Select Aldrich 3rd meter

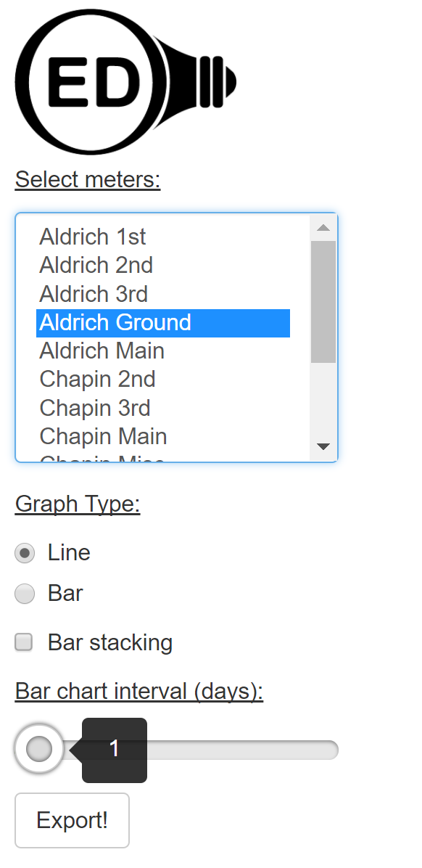point(93,295)
